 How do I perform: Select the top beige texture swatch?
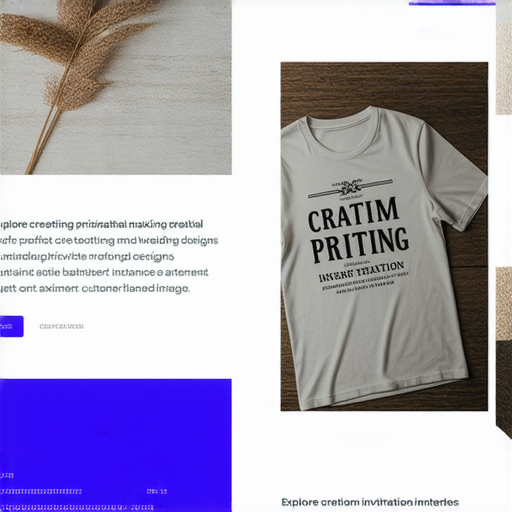[x=504, y=69]
